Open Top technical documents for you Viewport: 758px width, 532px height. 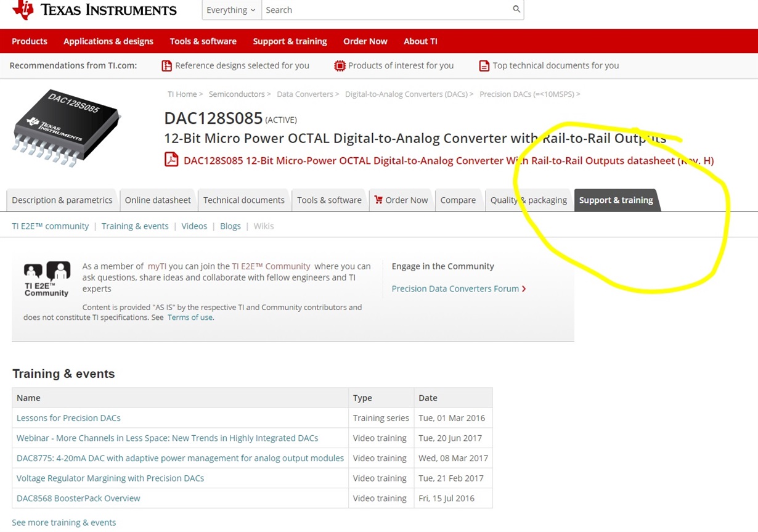556,65
